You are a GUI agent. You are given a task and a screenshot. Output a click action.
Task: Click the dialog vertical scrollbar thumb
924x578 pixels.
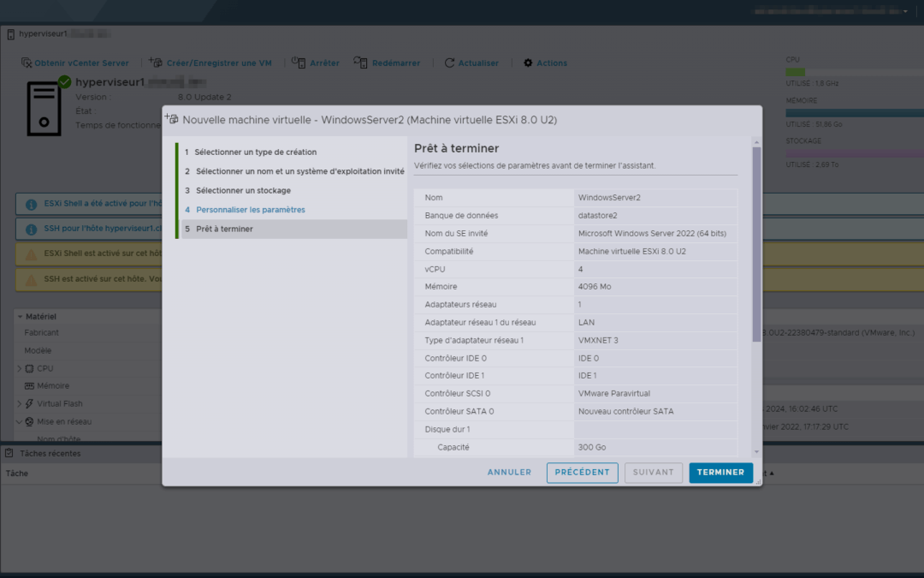click(756, 244)
